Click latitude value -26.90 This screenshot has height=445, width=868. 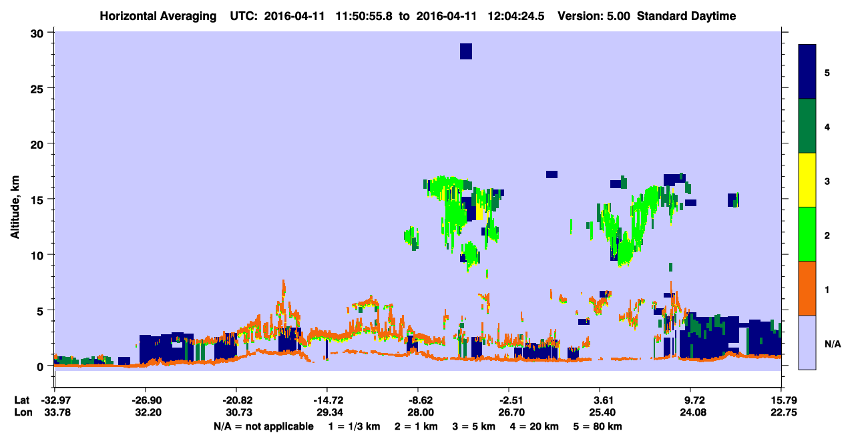(x=145, y=400)
